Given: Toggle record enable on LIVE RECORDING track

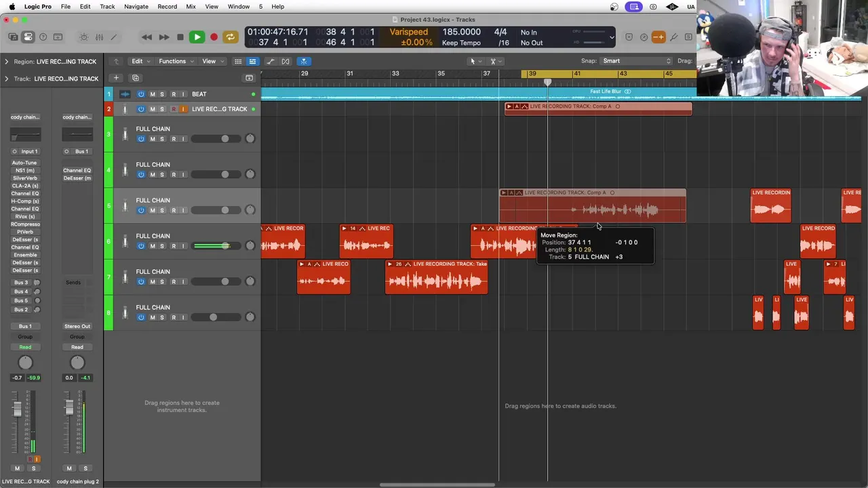Looking at the screenshot, I should [174, 109].
